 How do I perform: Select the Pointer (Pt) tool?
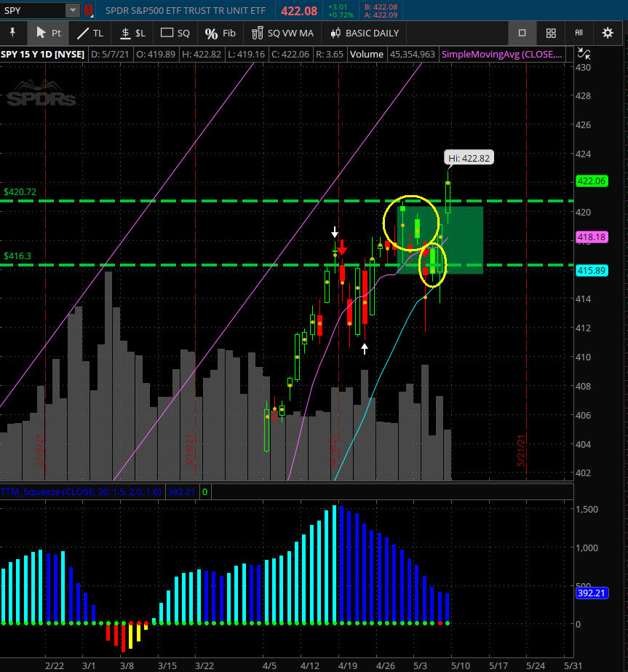tap(48, 33)
